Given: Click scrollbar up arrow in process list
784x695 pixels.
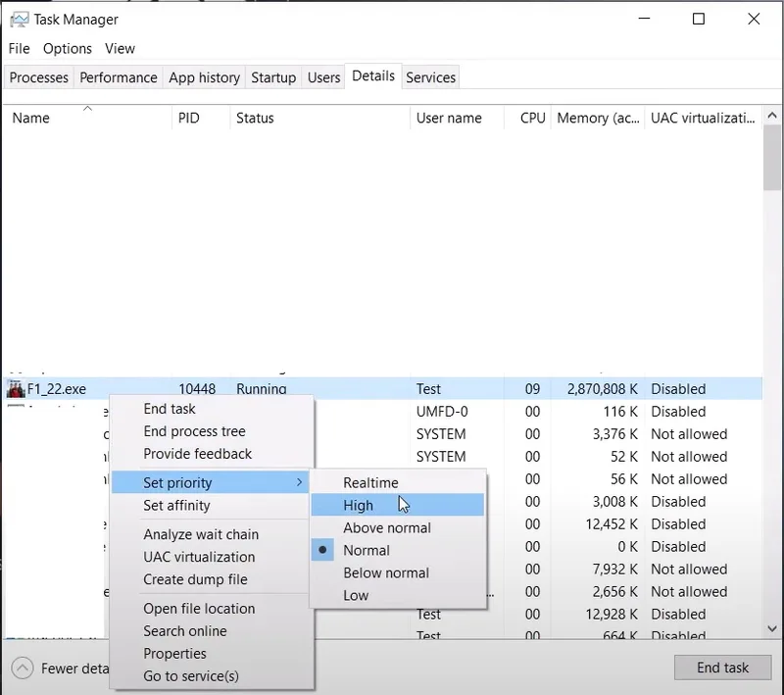Looking at the screenshot, I should [772, 116].
